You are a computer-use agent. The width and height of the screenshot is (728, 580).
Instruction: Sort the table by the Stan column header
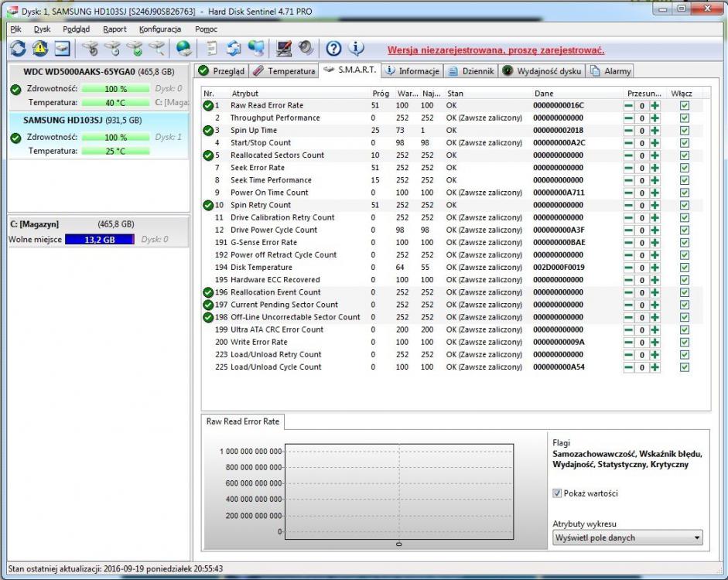(x=455, y=94)
